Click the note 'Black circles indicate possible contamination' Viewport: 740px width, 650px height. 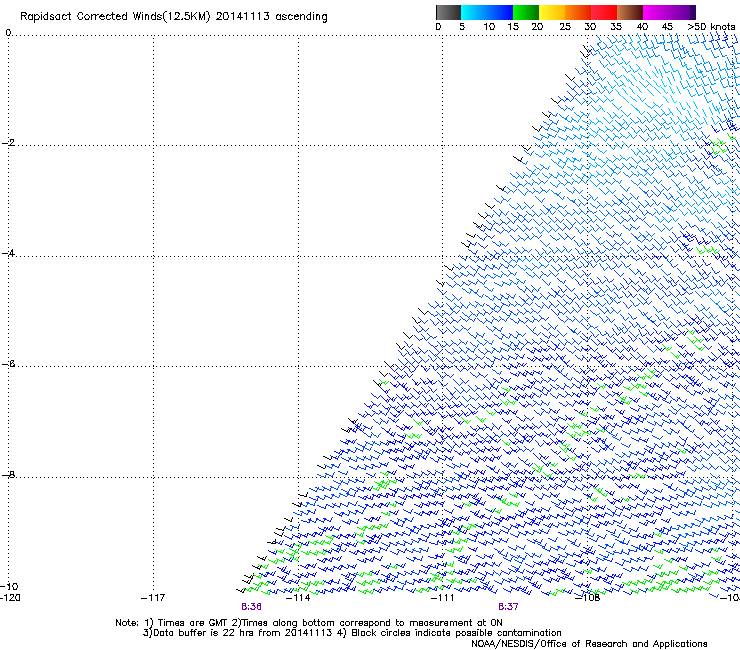[x=456, y=633]
